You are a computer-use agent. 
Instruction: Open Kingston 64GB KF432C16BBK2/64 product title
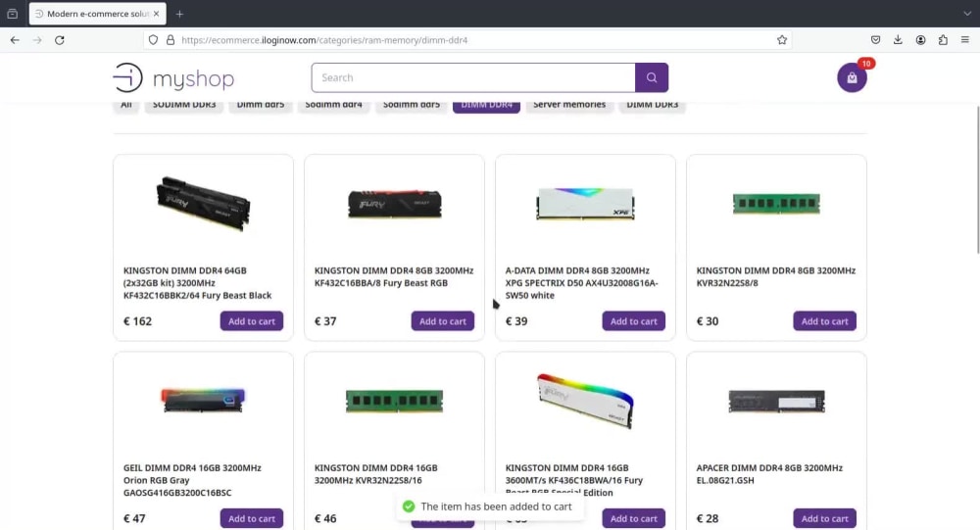198,283
